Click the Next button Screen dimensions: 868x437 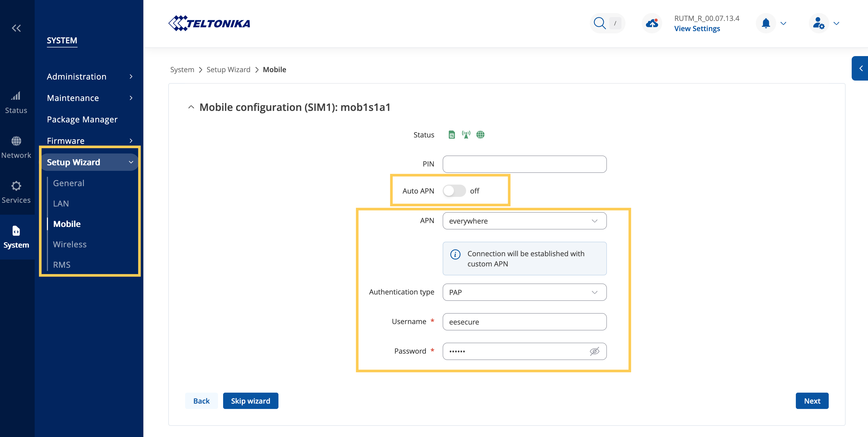812,401
